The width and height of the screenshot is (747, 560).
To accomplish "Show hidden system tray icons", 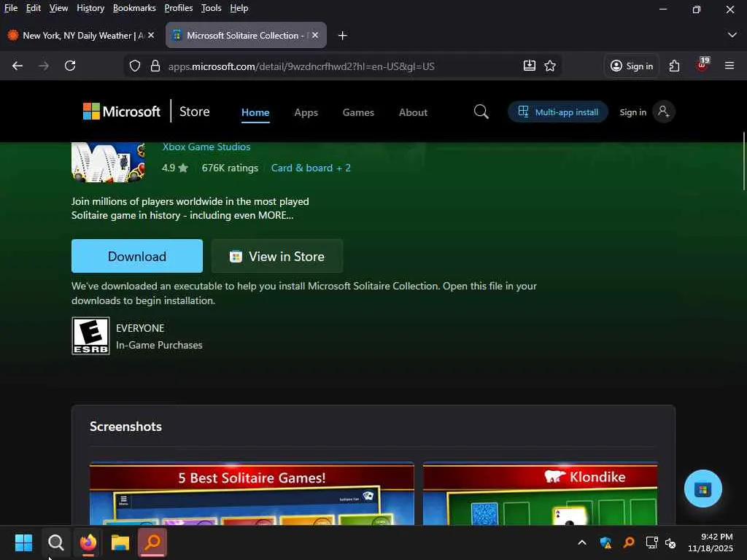I will point(581,542).
